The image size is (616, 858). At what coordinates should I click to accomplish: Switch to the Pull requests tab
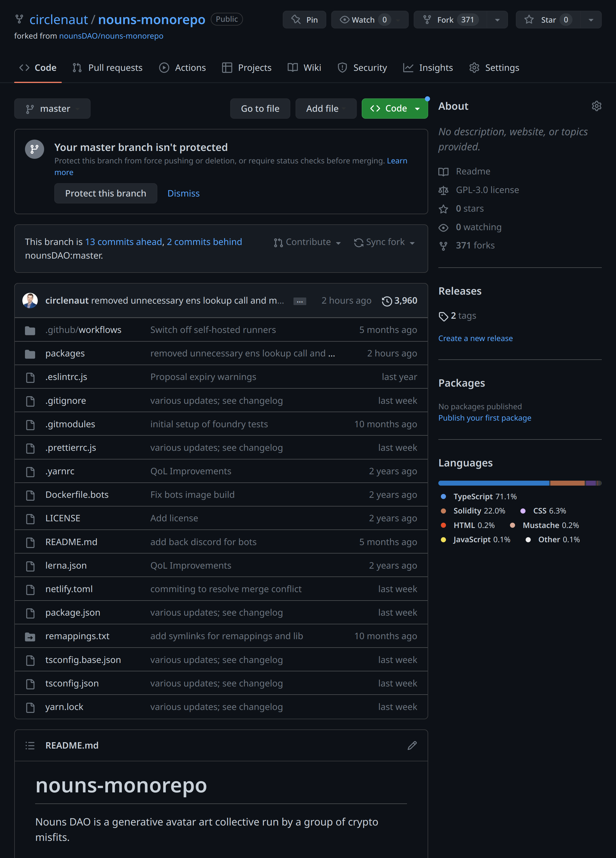pyautogui.click(x=107, y=68)
